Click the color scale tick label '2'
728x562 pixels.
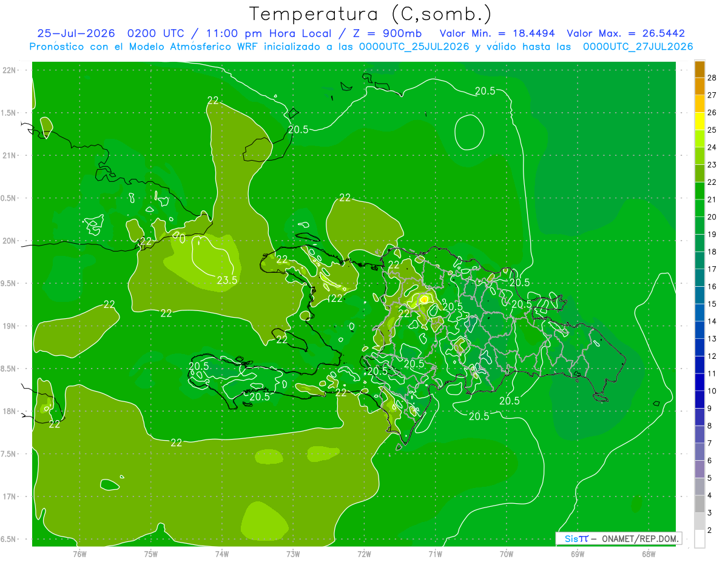(710, 530)
